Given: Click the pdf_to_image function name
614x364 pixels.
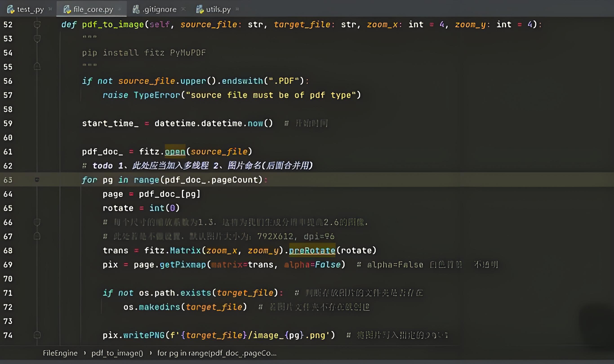Looking at the screenshot, I should tap(113, 24).
